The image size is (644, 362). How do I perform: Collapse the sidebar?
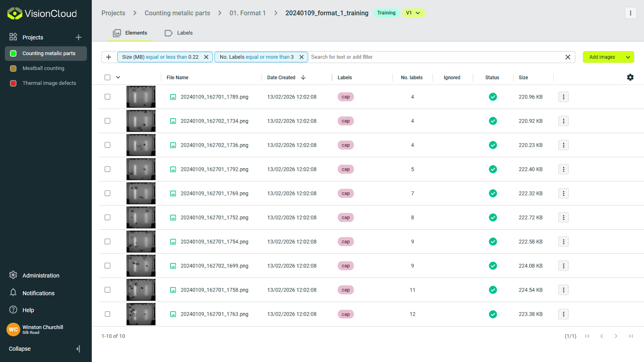(78, 349)
